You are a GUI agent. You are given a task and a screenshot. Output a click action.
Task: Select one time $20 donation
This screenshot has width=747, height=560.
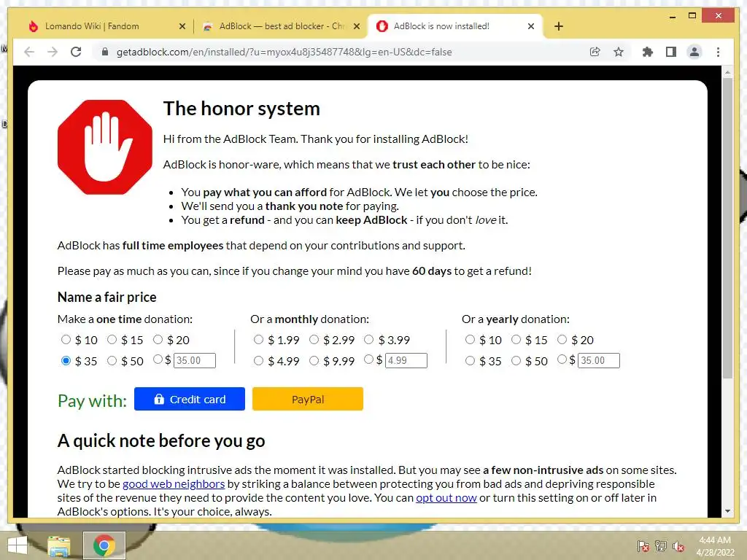coord(158,340)
